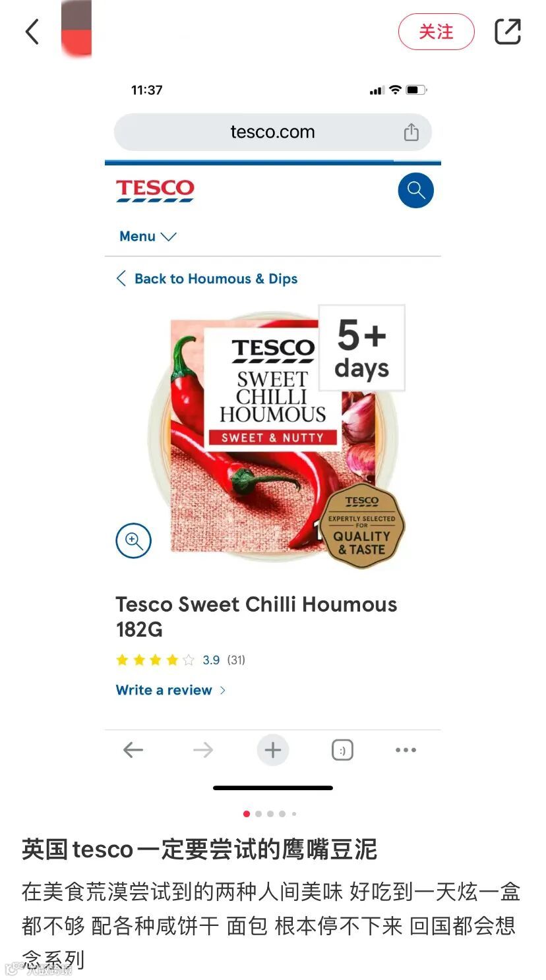Open the browser three-dot more menu
The width and height of the screenshot is (546, 980).
pos(406,750)
